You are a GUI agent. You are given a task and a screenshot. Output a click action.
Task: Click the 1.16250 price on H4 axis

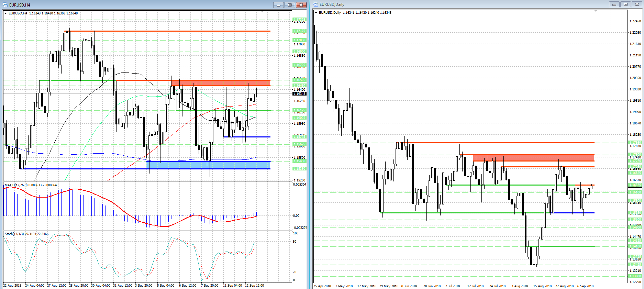(x=299, y=101)
